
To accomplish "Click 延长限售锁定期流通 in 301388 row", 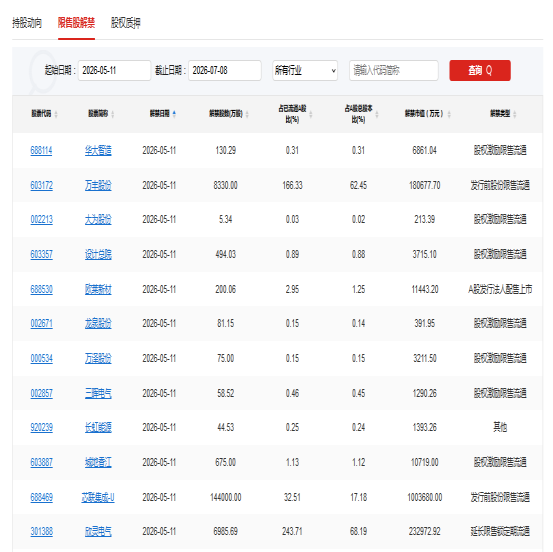I will point(500,531).
